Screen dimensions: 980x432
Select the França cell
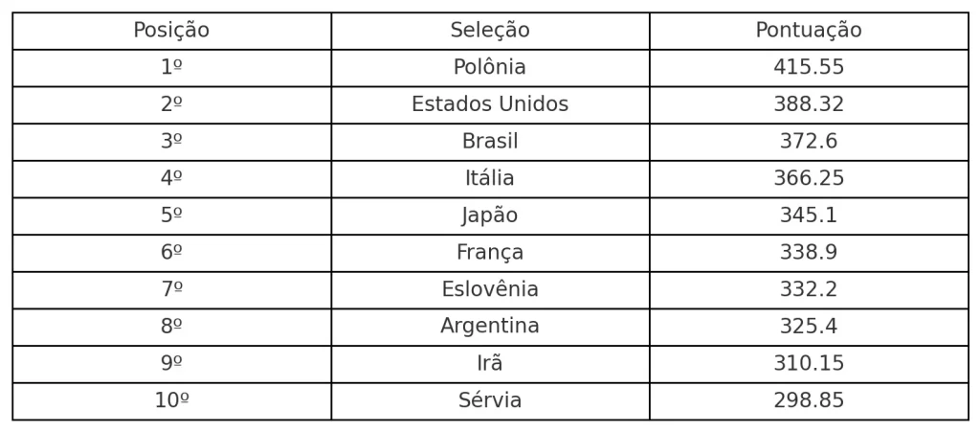click(x=490, y=253)
